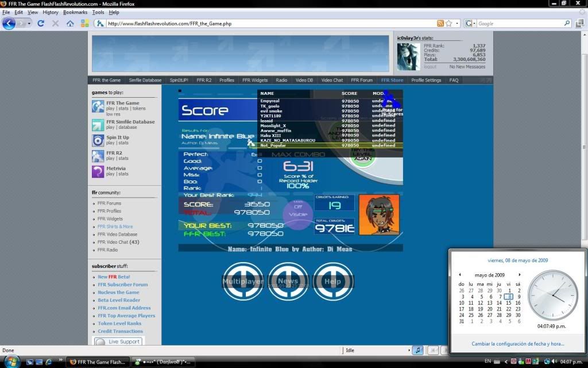Click the Metrivia game icon
The width and height of the screenshot is (588, 368).
[x=98, y=171]
